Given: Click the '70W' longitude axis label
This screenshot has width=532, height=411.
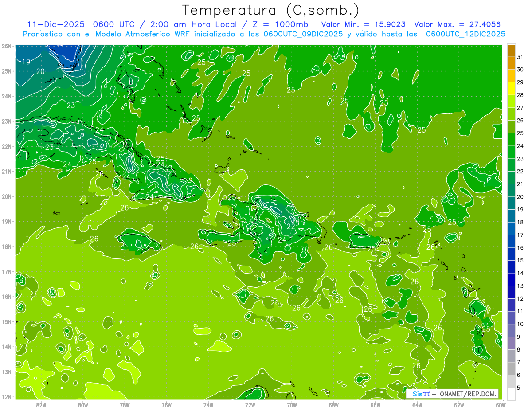Looking at the screenshot, I should [x=292, y=405].
